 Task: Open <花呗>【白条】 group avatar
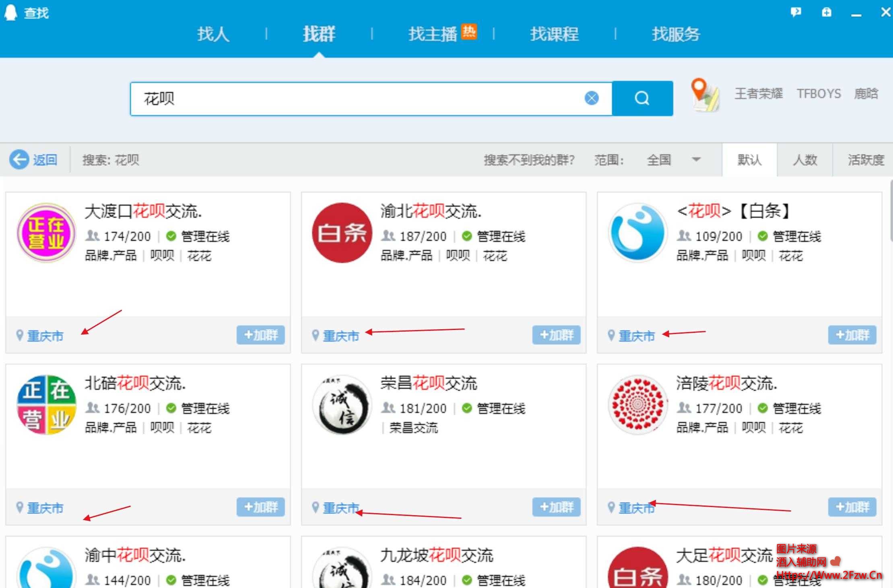tap(638, 233)
